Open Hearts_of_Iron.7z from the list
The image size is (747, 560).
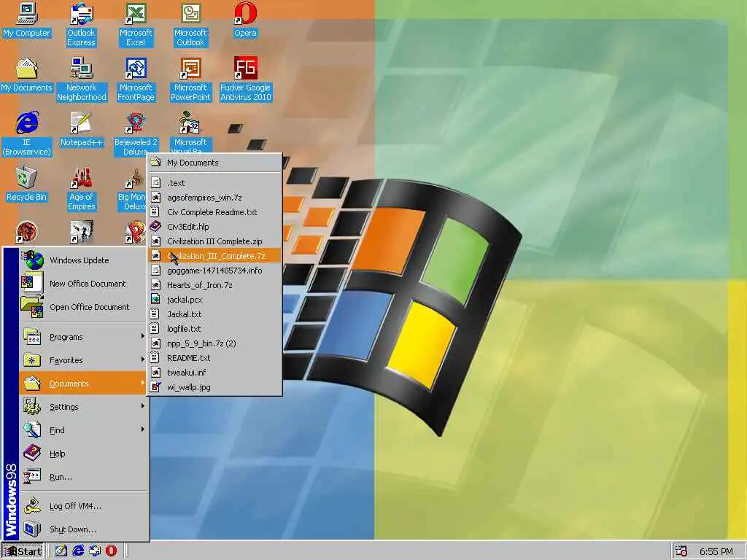point(214,285)
